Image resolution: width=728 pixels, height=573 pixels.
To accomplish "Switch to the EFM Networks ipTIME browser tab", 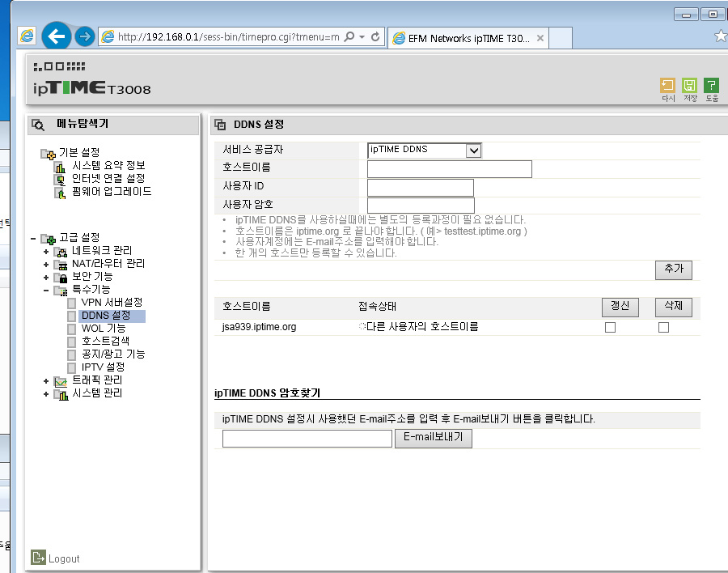I will pos(468,38).
